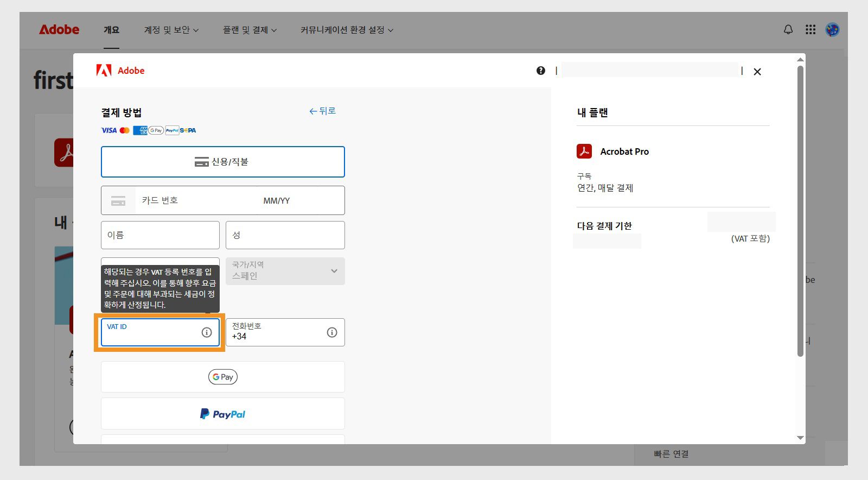The height and width of the screenshot is (480, 868).
Task: Click the VAT ID input field
Action: (x=160, y=332)
